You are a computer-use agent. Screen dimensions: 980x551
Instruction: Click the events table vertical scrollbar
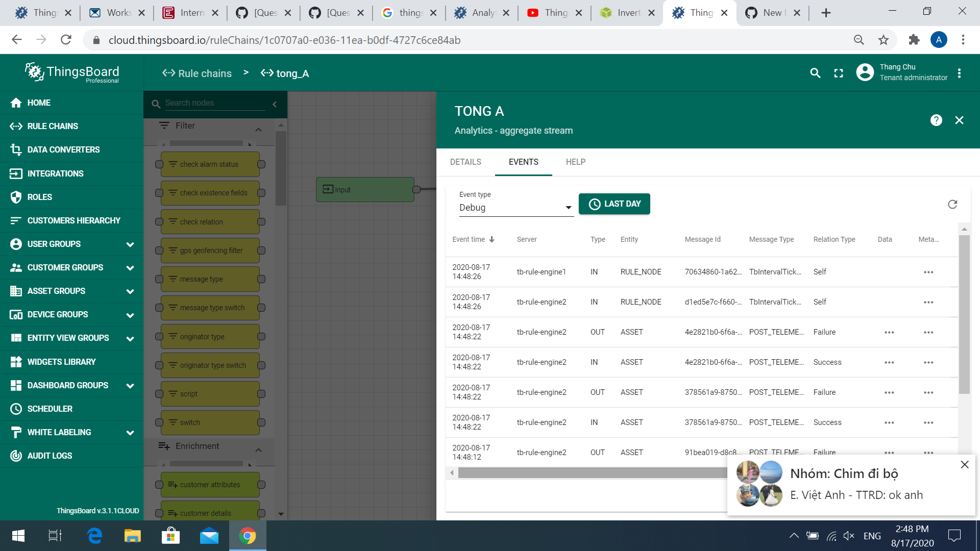[x=964, y=314]
